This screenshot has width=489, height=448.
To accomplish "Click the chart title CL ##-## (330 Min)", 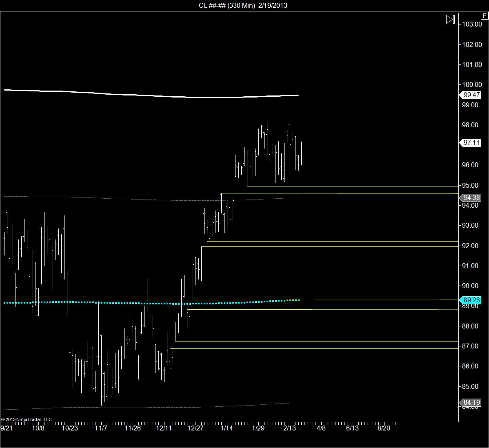I will [227, 5].
